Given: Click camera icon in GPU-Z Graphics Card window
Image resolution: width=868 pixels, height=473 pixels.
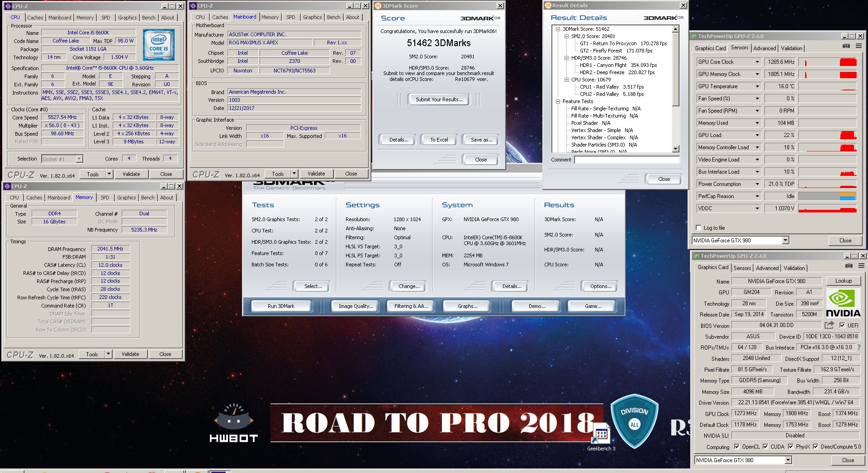Looking at the screenshot, I should click(849, 266).
